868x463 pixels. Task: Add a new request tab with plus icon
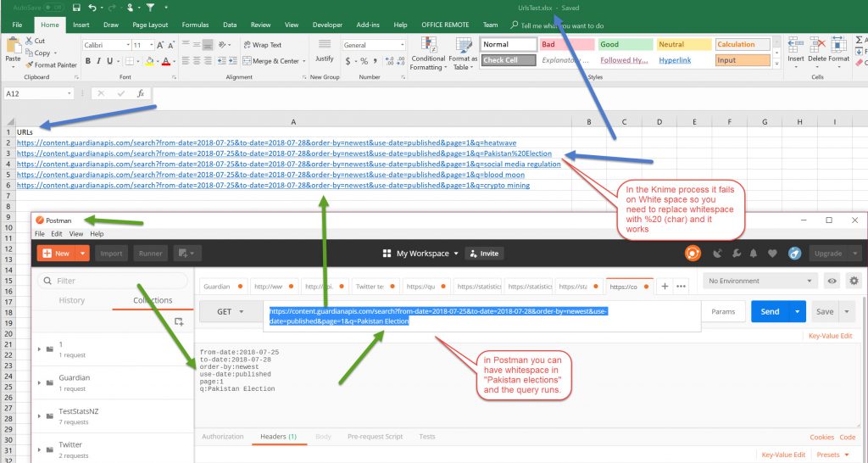[665, 287]
